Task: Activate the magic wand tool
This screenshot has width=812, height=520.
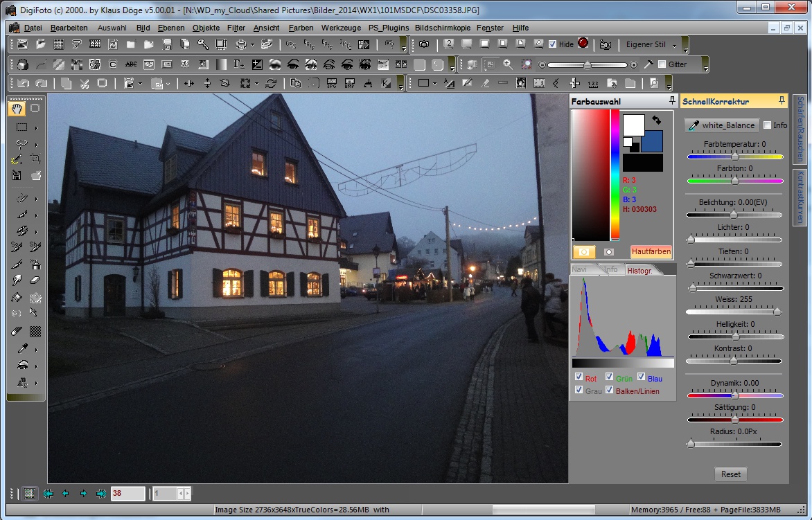Action: [16, 159]
